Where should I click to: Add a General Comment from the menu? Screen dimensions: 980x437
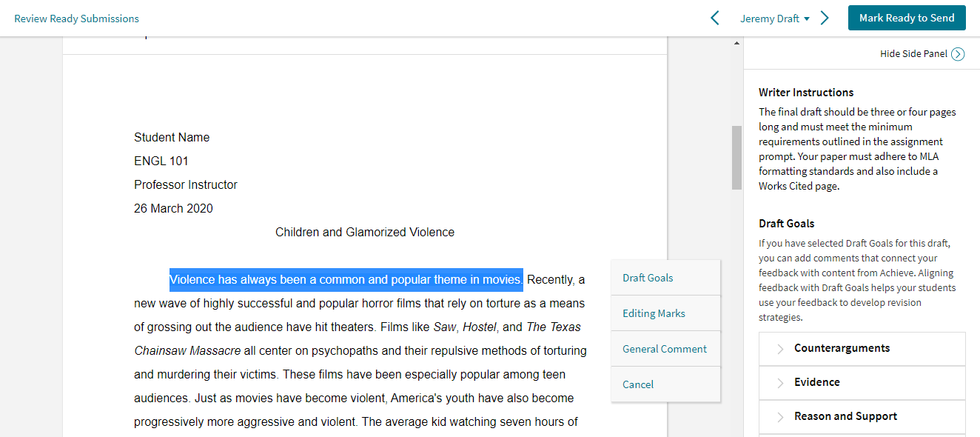(x=664, y=349)
